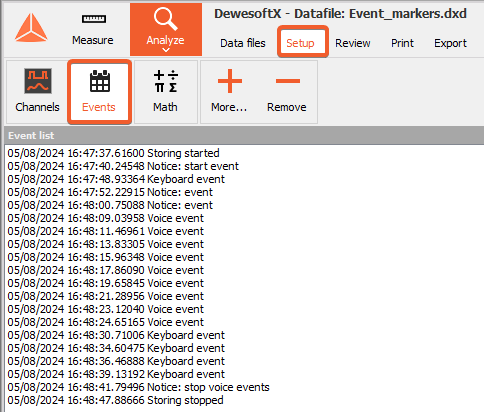Image resolution: width=484 pixels, height=412 pixels.
Task: Click the More... plus button
Action: (229, 92)
